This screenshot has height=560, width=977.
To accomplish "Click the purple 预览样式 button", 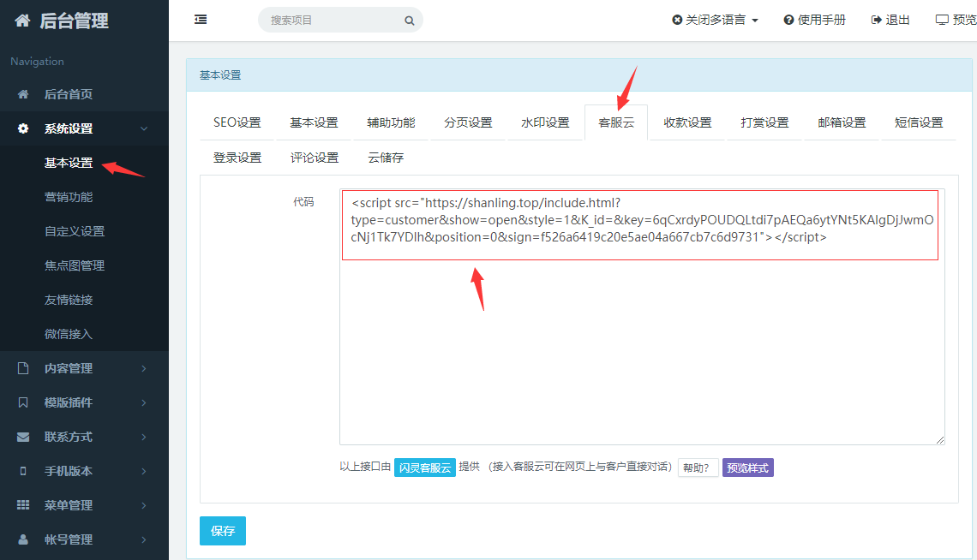I will pyautogui.click(x=747, y=468).
